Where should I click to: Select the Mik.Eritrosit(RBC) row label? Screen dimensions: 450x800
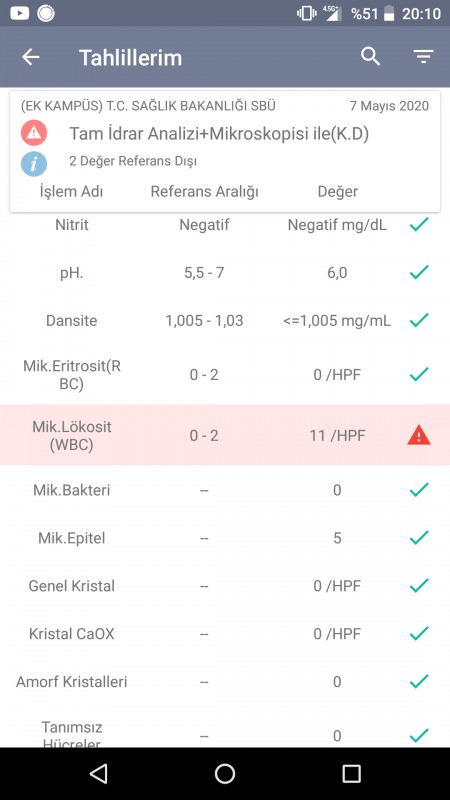coord(72,375)
